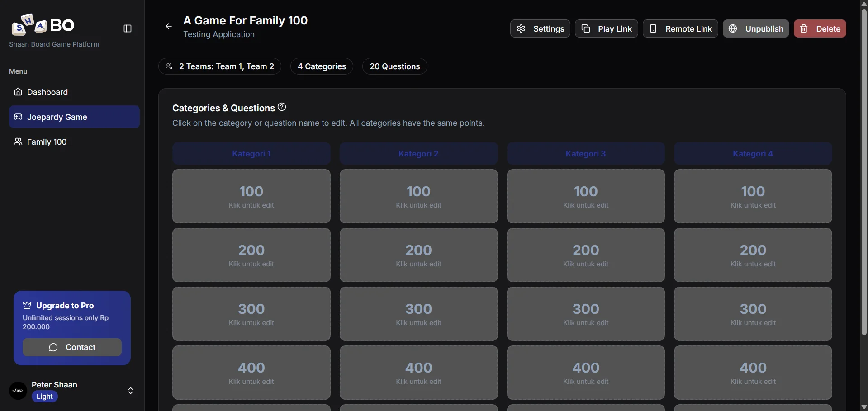Edit the 200 question in Kategori 1

251,255
